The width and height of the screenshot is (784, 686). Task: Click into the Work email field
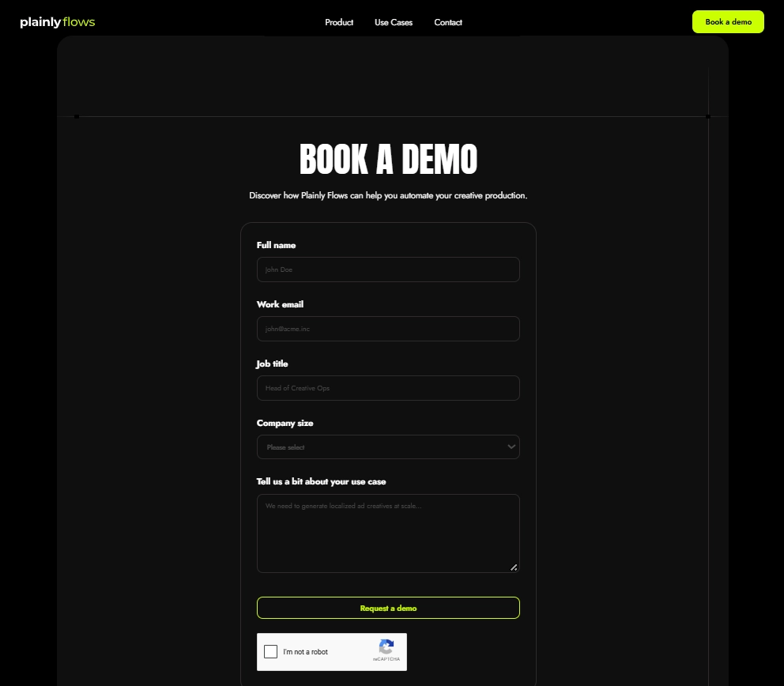point(388,329)
